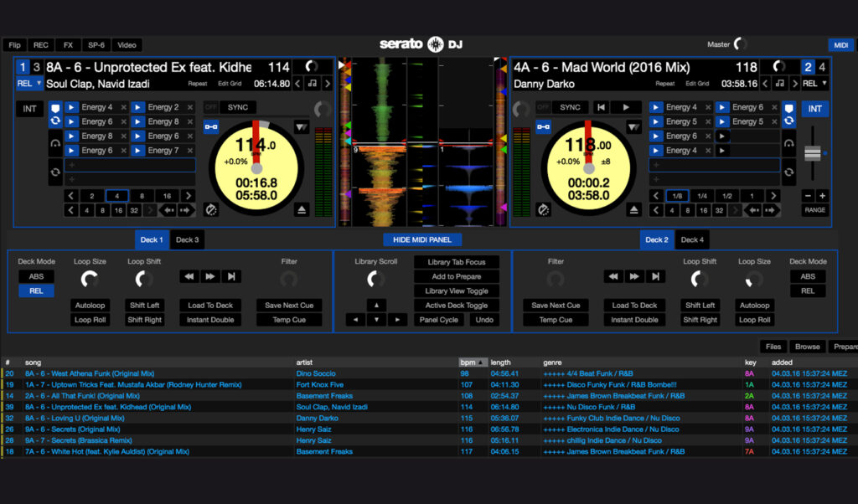
Task: Eject the track from deck 1
Action: click(302, 210)
